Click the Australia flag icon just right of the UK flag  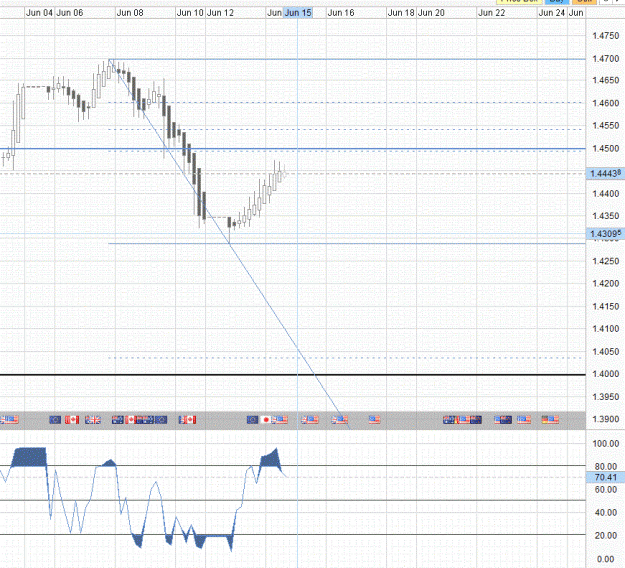[118, 420]
